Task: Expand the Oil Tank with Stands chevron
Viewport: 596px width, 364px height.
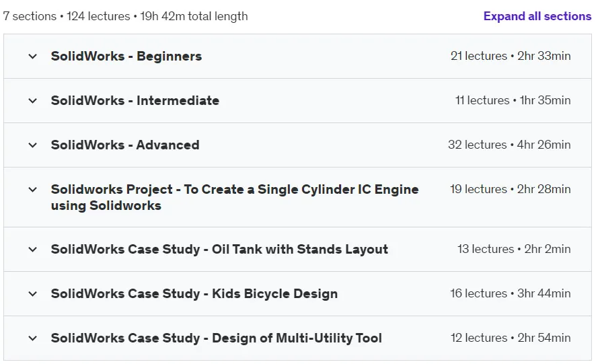Action: [33, 250]
